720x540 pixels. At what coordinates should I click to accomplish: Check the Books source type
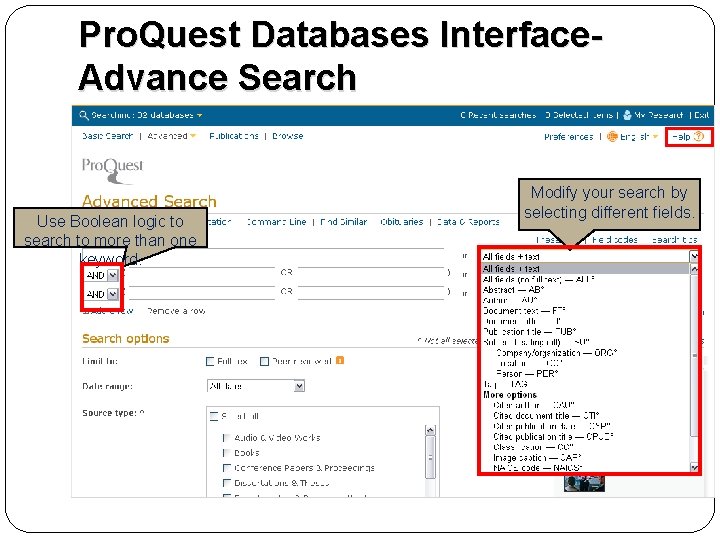226,453
